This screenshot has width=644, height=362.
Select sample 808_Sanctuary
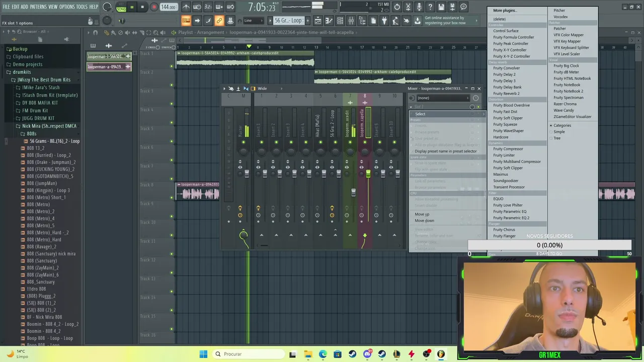coord(40,282)
